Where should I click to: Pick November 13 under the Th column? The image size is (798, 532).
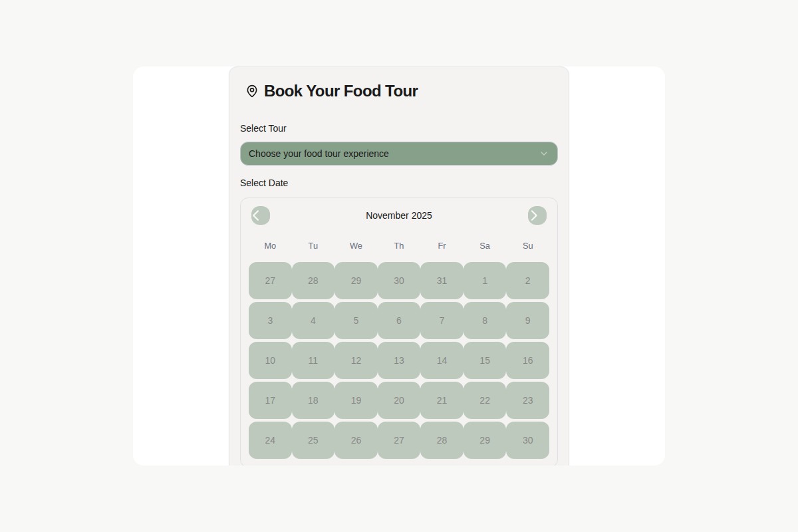click(x=399, y=360)
